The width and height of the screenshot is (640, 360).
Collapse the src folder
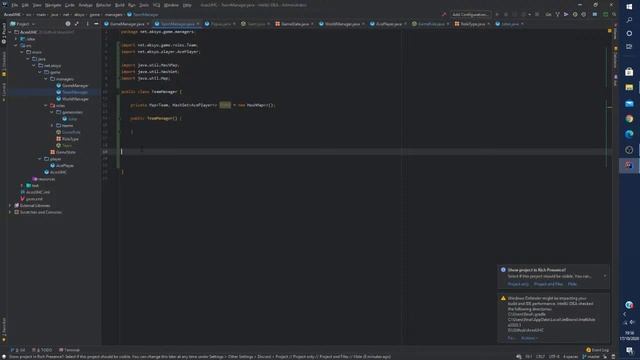click(16, 45)
